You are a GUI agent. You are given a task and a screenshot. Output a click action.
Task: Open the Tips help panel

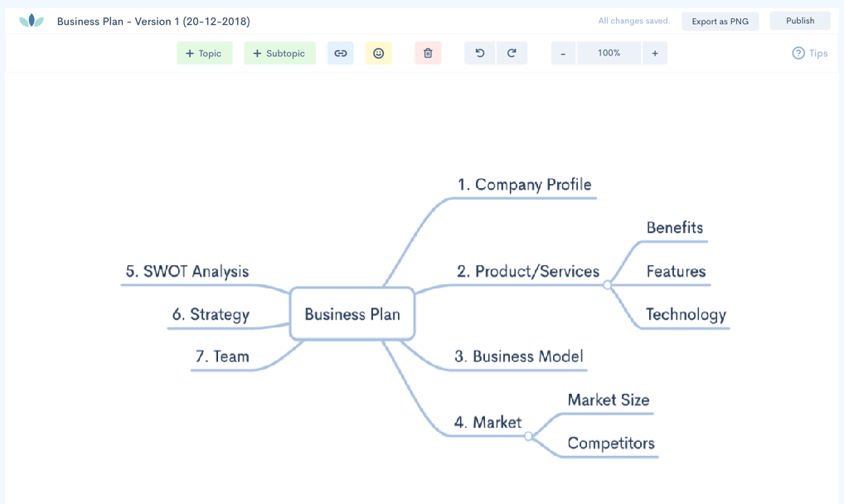[x=808, y=52]
